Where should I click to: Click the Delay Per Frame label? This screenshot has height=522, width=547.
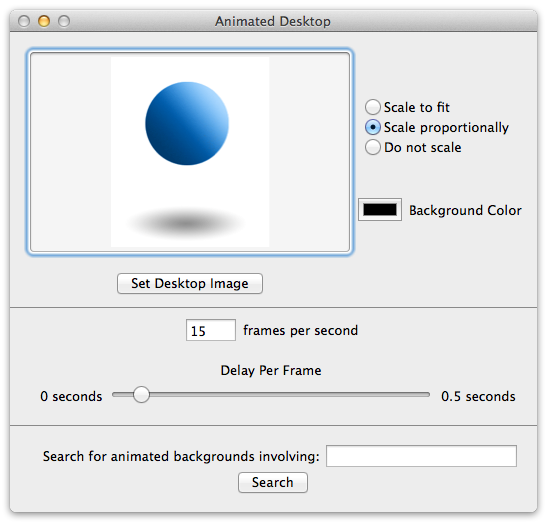coord(271,371)
